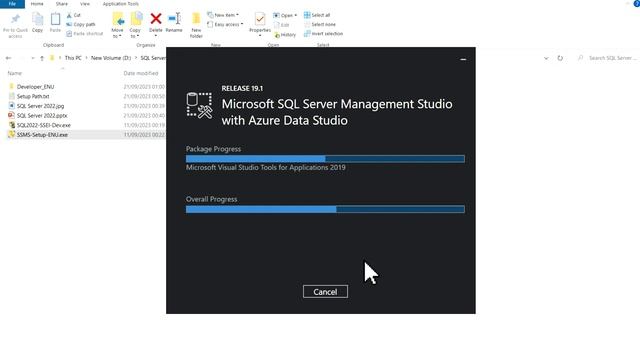Viewport: 640px width, 360px height.
Task: Open the File tab in Explorer
Action: pos(12,4)
